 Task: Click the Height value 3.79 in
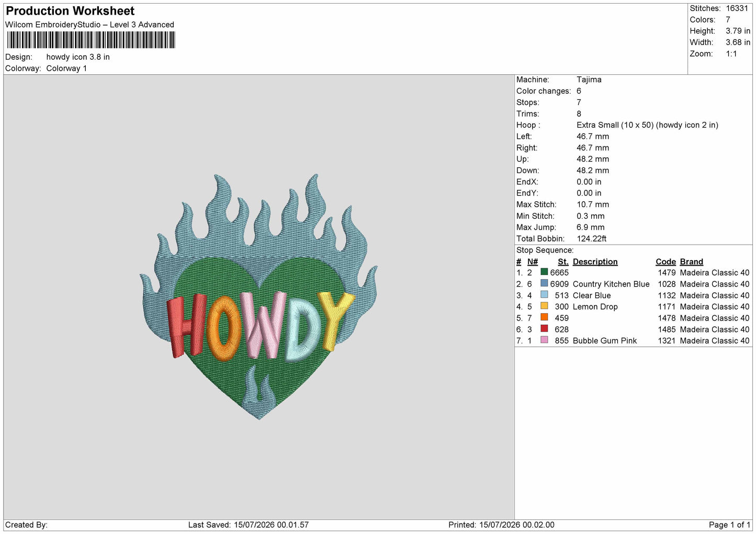pyautogui.click(x=738, y=31)
